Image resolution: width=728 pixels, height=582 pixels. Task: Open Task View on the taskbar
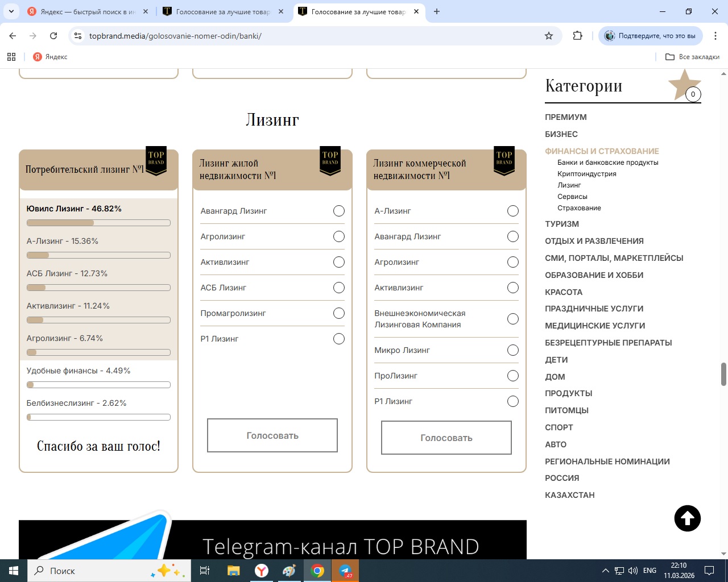click(x=205, y=571)
